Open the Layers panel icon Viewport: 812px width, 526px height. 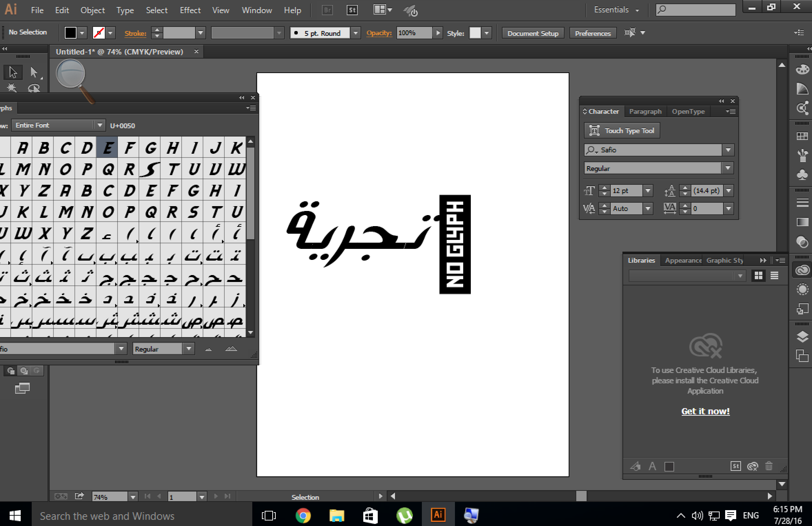(802, 336)
